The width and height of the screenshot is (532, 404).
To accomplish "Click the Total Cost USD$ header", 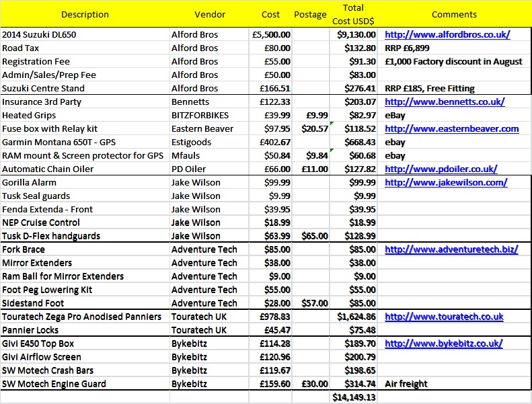I will 353,14.
